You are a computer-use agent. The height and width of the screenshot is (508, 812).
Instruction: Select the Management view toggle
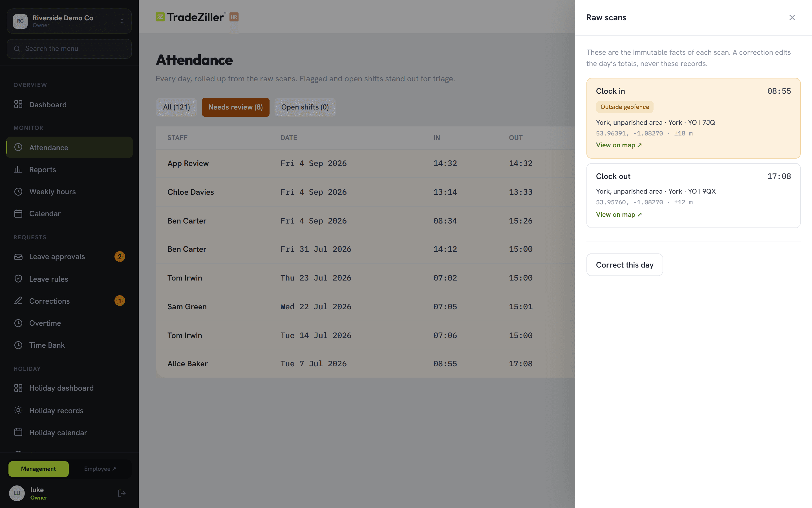[38, 469]
